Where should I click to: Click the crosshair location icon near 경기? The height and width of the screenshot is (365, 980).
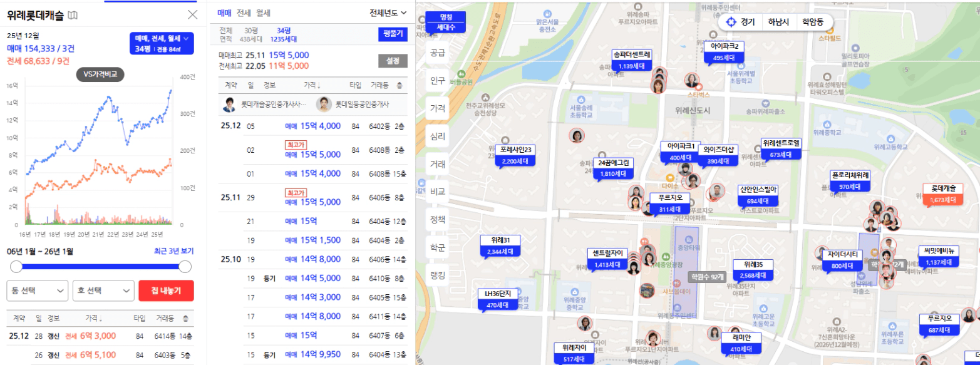(x=730, y=22)
